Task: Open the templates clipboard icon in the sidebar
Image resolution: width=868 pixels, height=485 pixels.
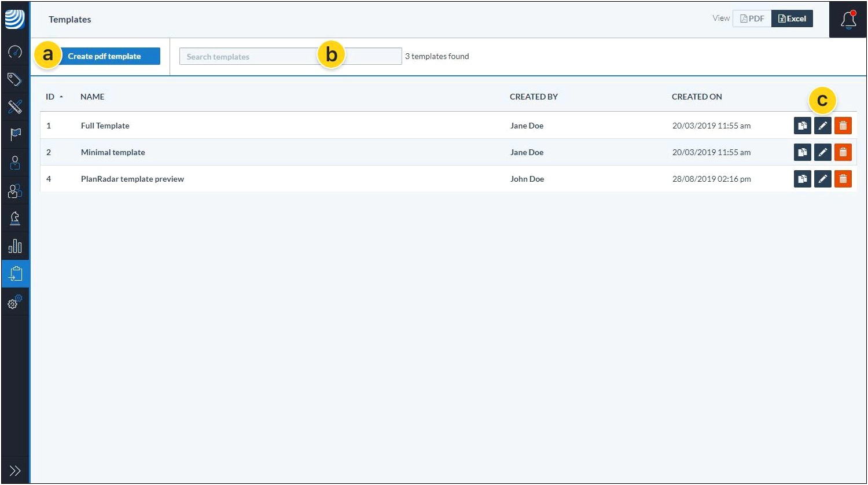Action: tap(15, 273)
